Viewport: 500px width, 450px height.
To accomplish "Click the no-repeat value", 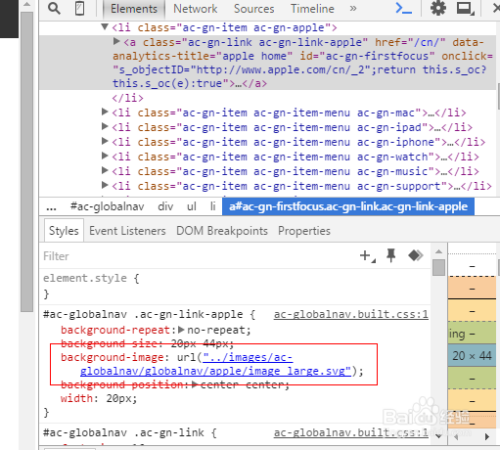I will [x=216, y=330].
